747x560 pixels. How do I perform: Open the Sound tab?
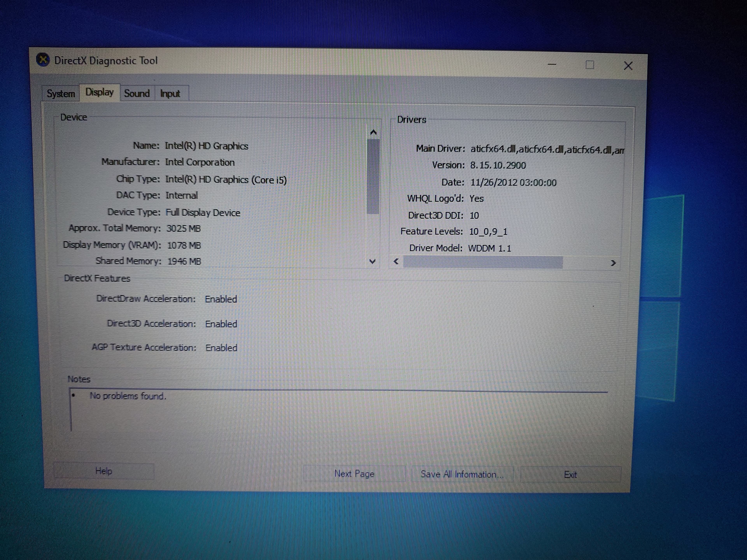(137, 94)
